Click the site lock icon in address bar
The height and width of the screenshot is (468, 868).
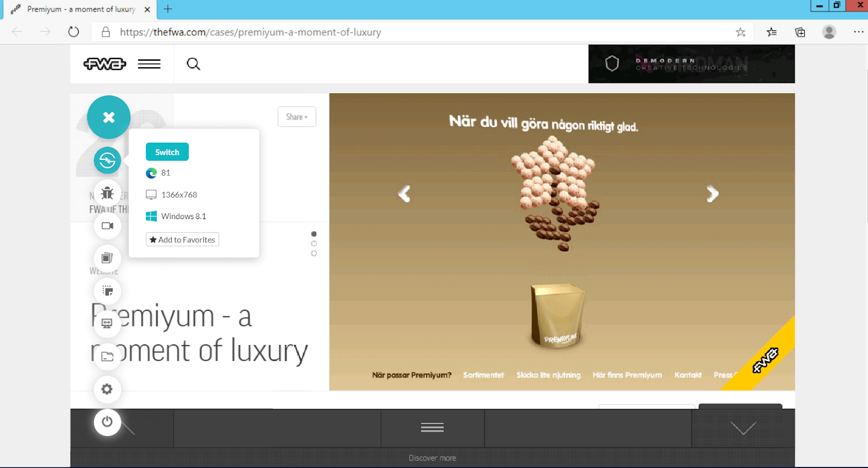(x=106, y=32)
